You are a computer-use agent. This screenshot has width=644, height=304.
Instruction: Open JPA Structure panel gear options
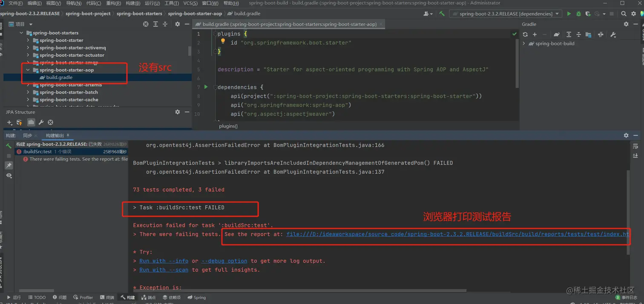tap(178, 112)
